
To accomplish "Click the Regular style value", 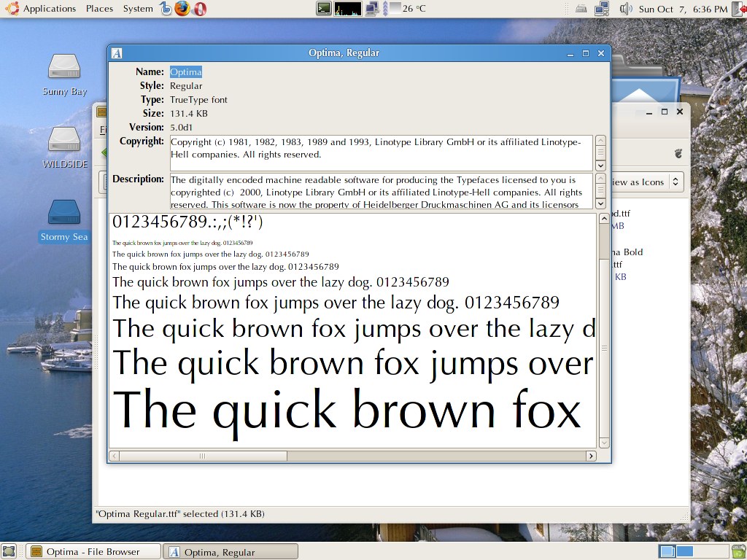I will click(186, 86).
